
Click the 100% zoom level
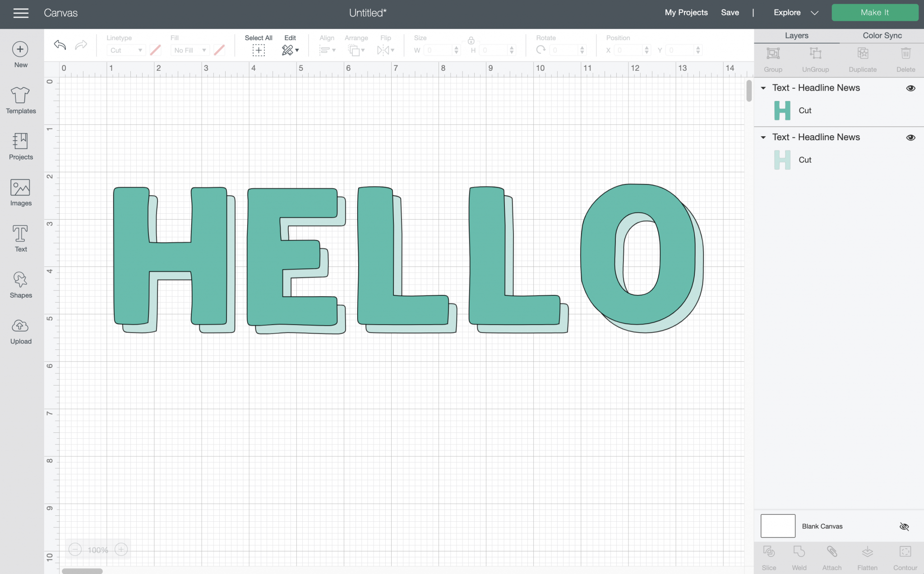point(98,550)
